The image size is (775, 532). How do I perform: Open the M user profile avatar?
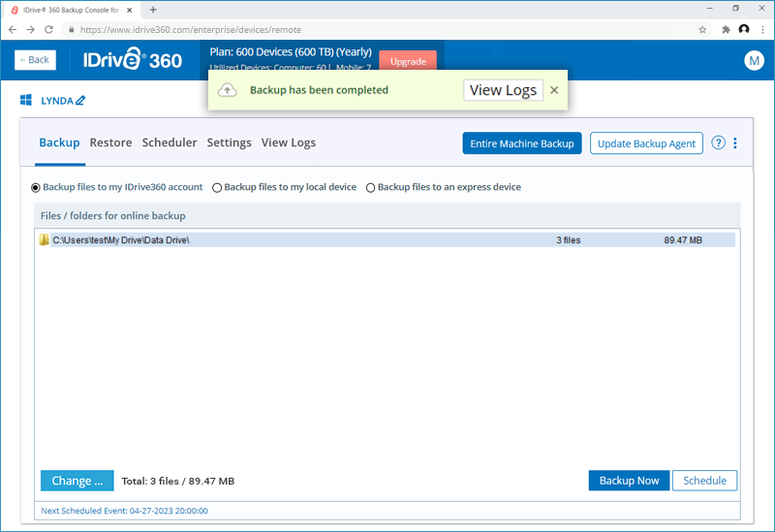[754, 60]
